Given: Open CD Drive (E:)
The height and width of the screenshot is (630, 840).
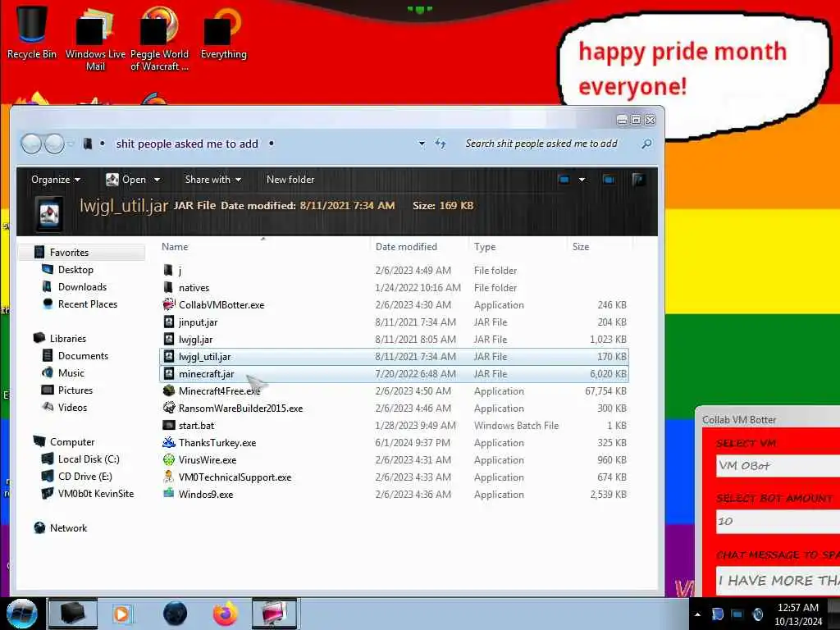Looking at the screenshot, I should (84, 477).
